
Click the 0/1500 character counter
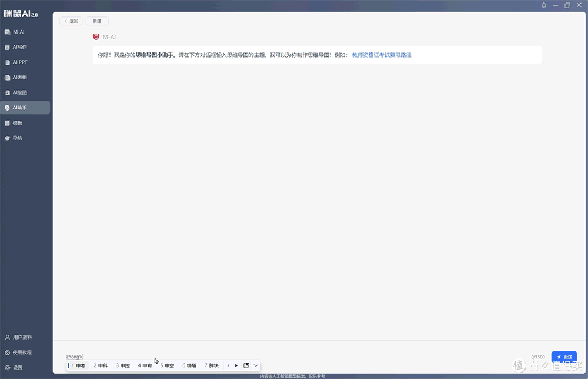[538, 357]
